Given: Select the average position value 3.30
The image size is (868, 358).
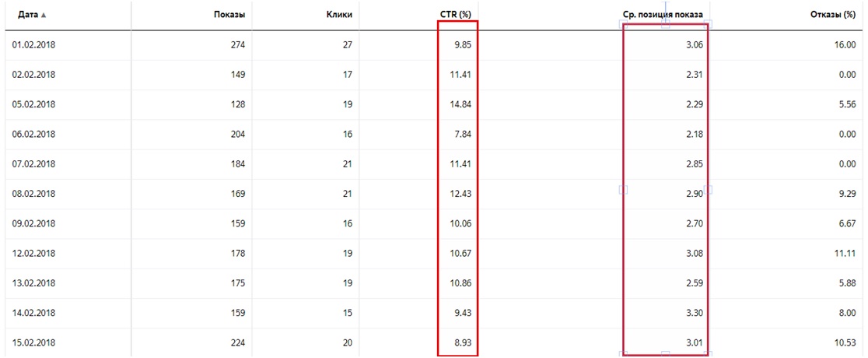Looking at the screenshot, I should click(x=694, y=313).
